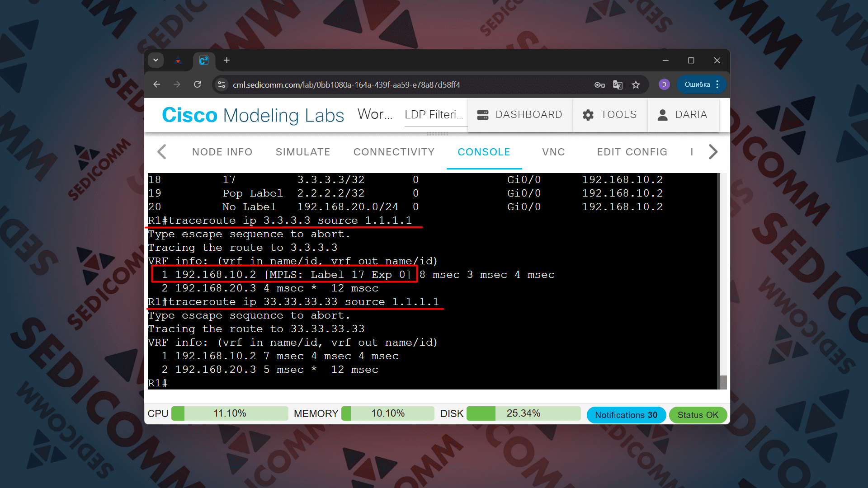This screenshot has height=488, width=868.
Task: Open the saved passwords key icon
Action: click(599, 84)
